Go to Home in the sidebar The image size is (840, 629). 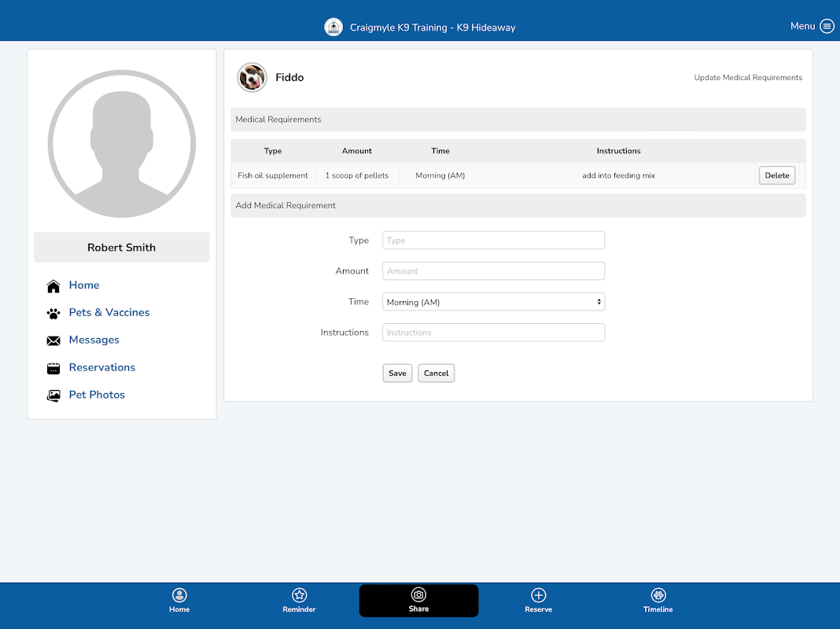[84, 285]
